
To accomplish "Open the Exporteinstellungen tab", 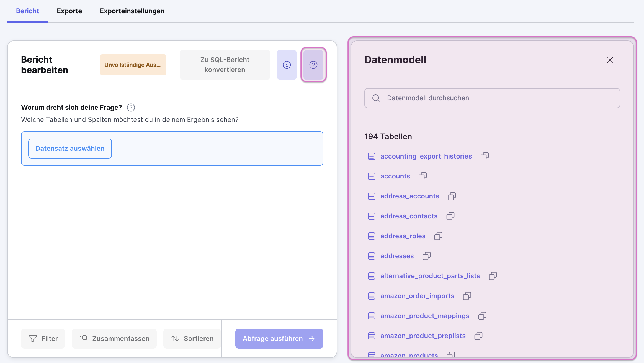I will [x=132, y=11].
